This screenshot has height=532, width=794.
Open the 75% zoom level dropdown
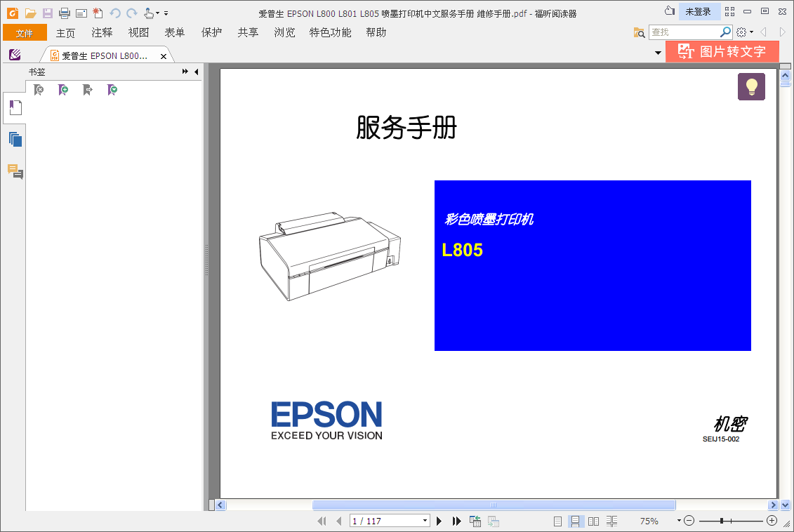[x=679, y=520]
